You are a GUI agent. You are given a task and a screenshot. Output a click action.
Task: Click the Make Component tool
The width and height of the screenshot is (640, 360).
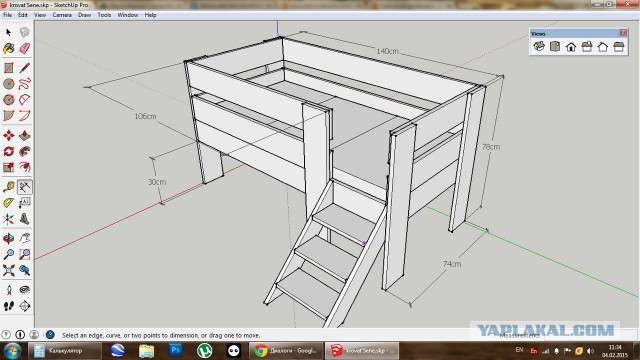click(x=24, y=32)
